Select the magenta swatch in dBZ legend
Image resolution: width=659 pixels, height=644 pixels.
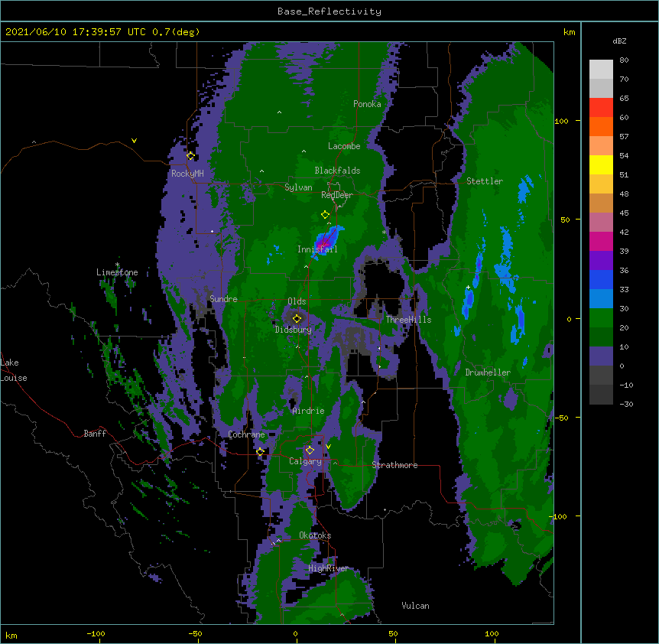[601, 241]
